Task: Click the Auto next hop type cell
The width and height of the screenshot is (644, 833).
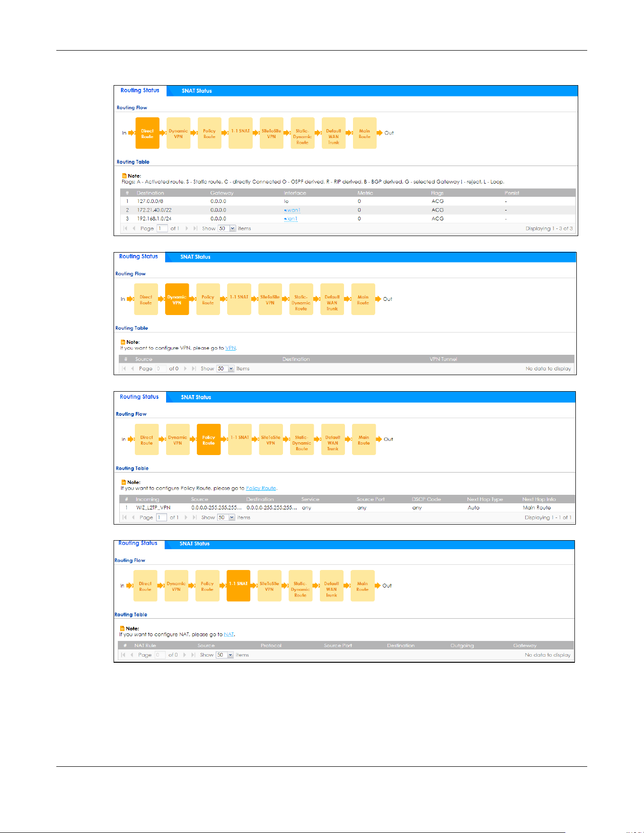Action: [x=474, y=508]
